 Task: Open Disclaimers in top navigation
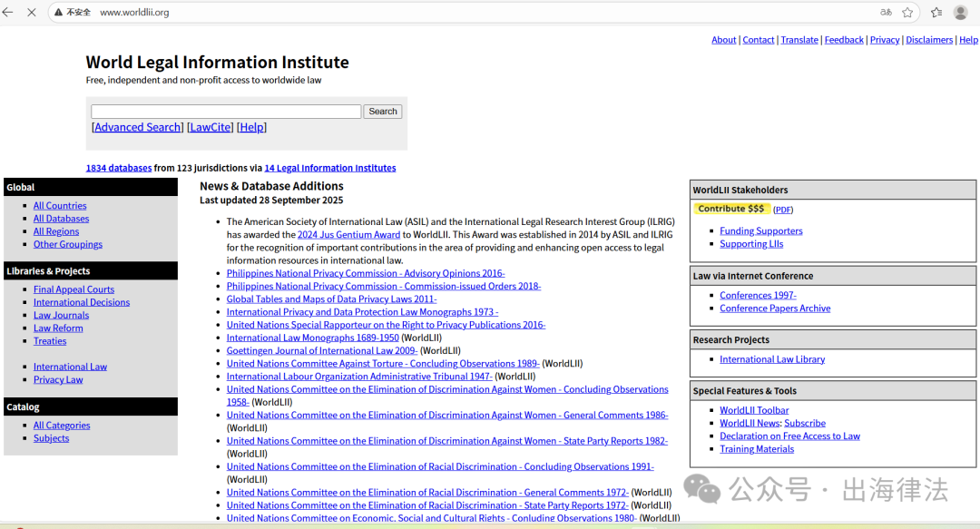click(929, 39)
